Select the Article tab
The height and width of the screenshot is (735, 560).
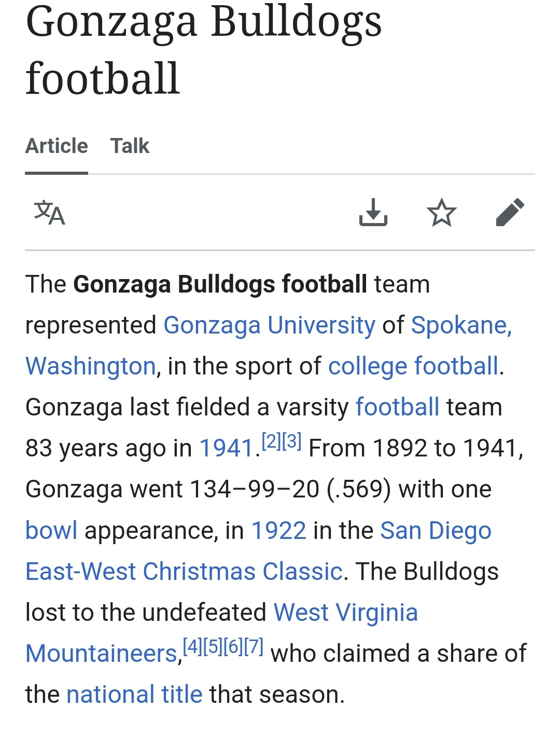pos(57,146)
